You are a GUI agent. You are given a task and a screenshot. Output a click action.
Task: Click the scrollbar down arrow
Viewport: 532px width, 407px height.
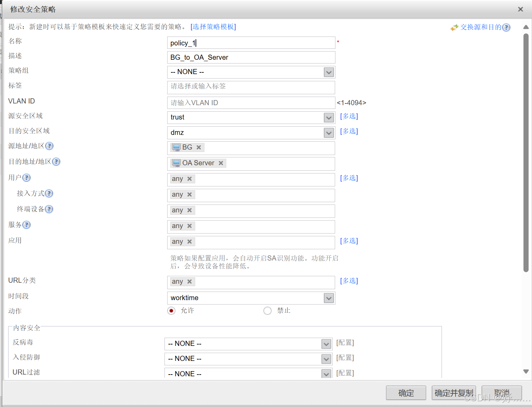[526, 371]
